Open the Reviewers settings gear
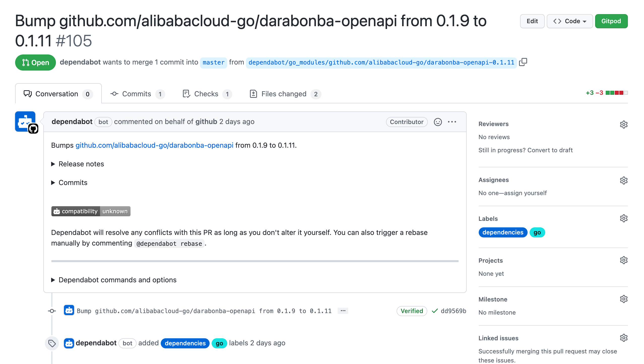Screen dimensions: 644x364 623,125
